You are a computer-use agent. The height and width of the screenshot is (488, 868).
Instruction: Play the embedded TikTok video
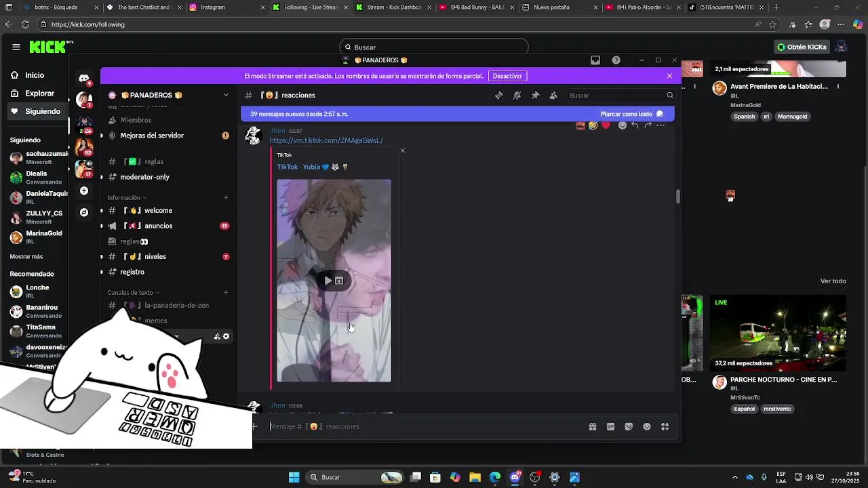[x=328, y=281]
